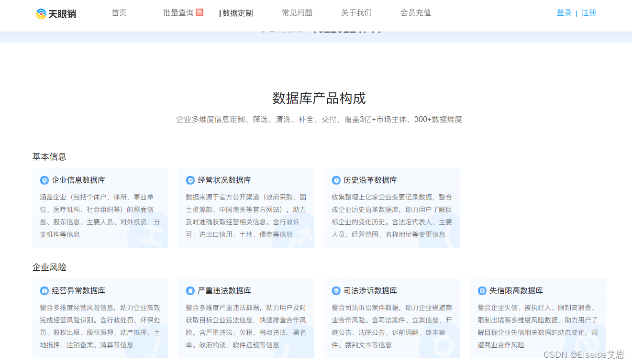Click the 经营异常数据库 warning icon
632x364 pixels.
pyautogui.click(x=44, y=291)
